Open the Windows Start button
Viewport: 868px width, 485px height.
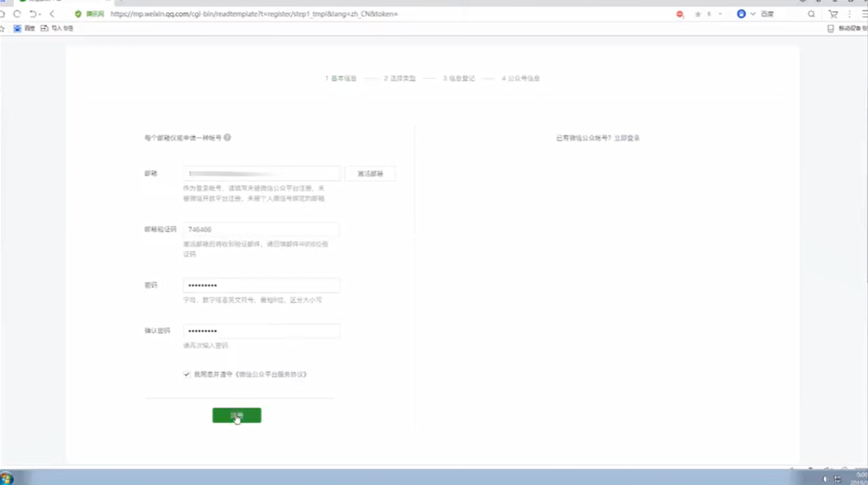click(6, 478)
